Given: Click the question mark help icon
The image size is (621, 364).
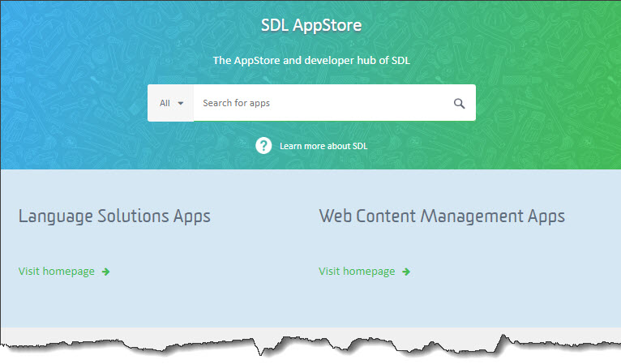Looking at the screenshot, I should pos(263,146).
